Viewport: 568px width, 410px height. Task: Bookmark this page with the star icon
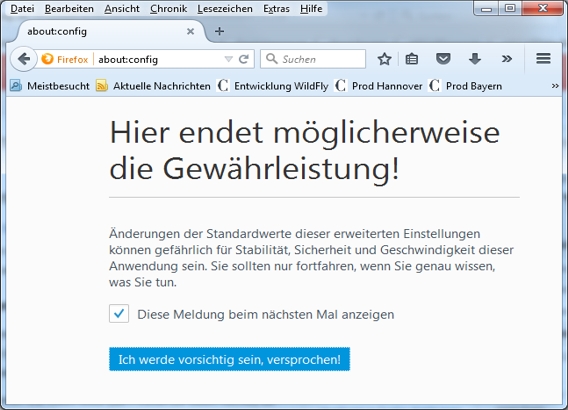point(384,59)
